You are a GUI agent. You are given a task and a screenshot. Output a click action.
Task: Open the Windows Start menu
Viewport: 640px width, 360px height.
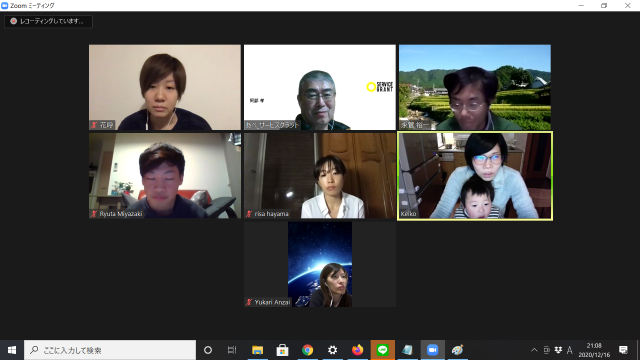[x=12, y=350]
